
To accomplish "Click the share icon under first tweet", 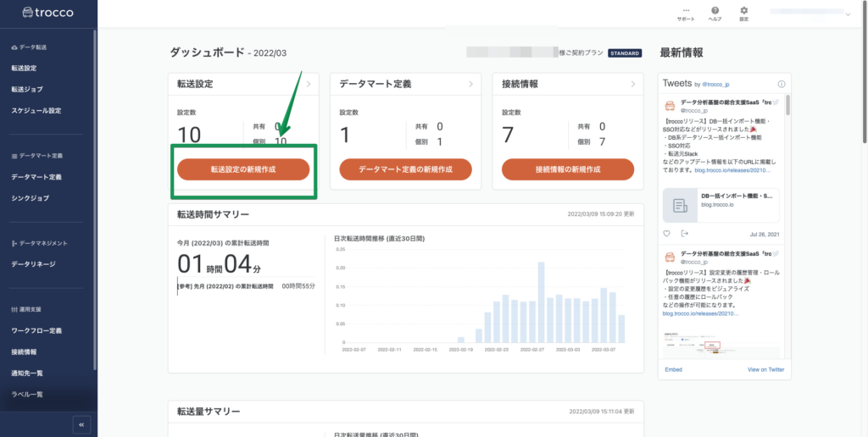I will [684, 234].
